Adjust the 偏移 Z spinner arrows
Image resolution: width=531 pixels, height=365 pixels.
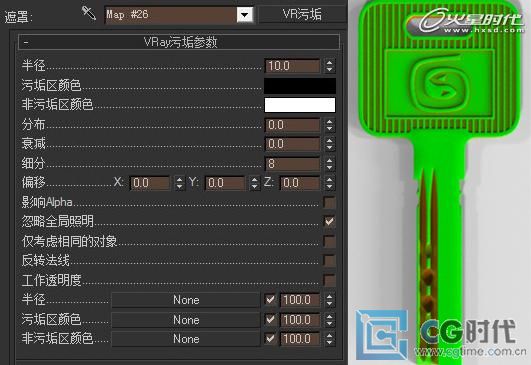pyautogui.click(x=329, y=183)
